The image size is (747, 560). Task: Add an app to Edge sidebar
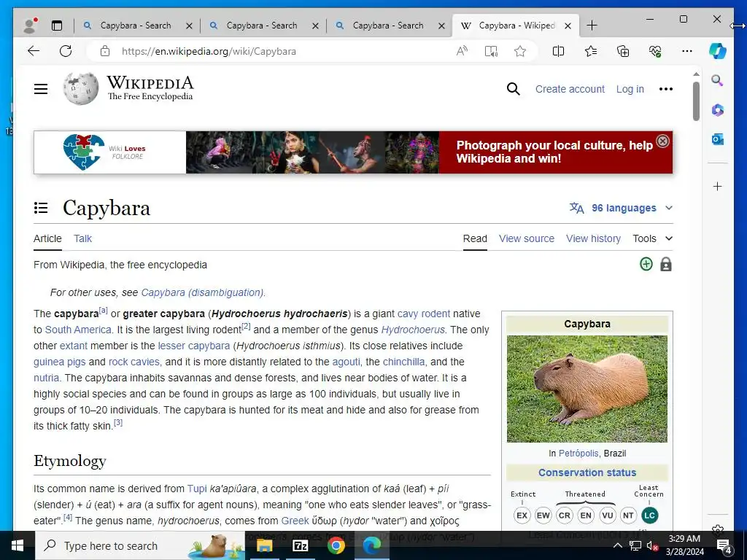pyautogui.click(x=718, y=186)
